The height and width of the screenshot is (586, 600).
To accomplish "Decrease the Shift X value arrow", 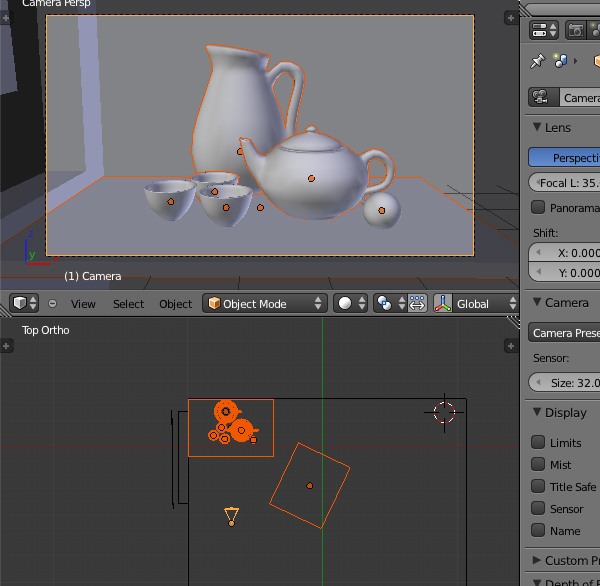I will click(539, 252).
